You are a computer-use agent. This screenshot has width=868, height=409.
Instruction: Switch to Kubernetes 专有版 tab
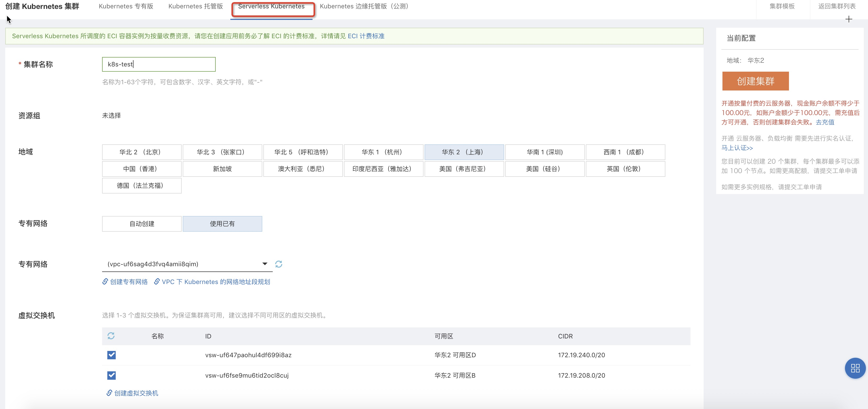(126, 6)
